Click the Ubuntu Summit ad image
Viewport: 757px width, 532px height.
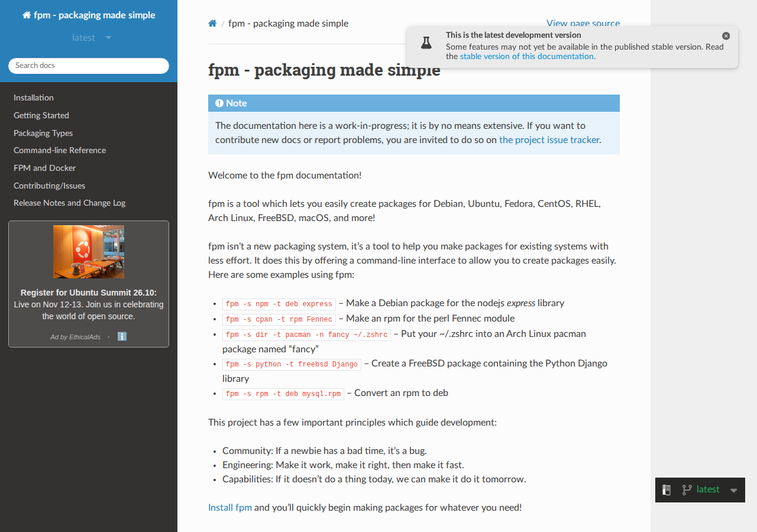[x=89, y=252]
